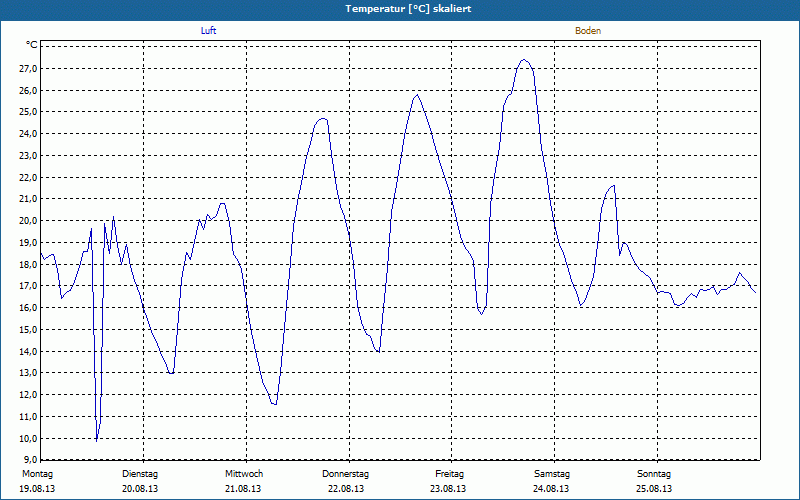
Task: Click the 'Samstag' day label
Action: point(552,474)
